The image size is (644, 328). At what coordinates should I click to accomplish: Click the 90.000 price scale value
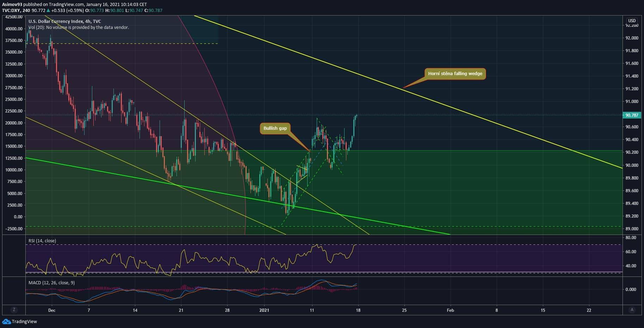632,165
